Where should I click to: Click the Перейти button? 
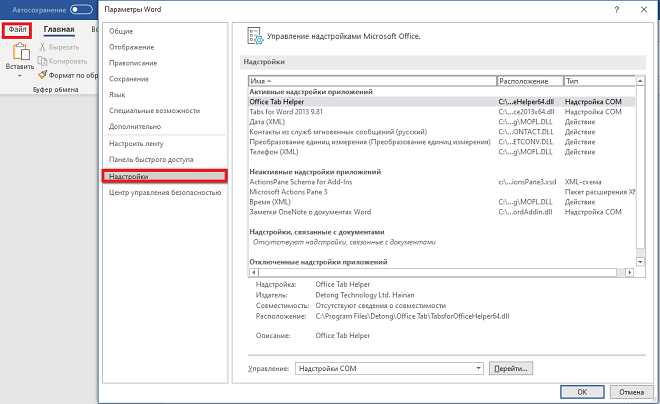511,369
